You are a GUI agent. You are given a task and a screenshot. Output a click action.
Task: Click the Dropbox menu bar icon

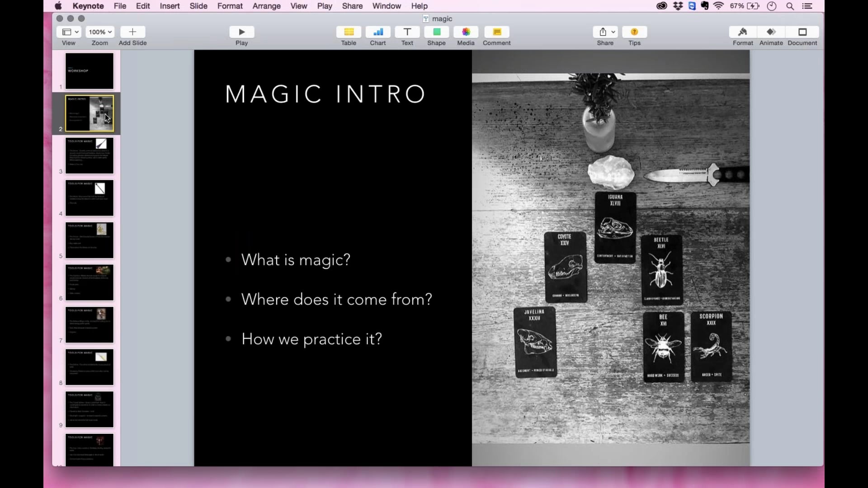tap(678, 6)
